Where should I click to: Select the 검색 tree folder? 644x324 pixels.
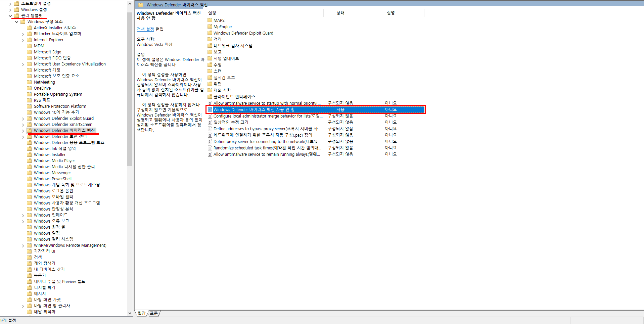[x=38, y=258]
